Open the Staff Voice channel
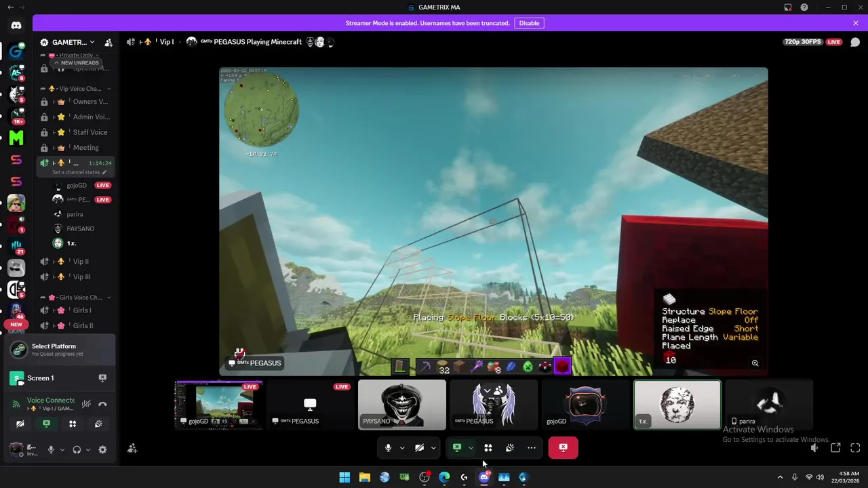 coord(75,132)
